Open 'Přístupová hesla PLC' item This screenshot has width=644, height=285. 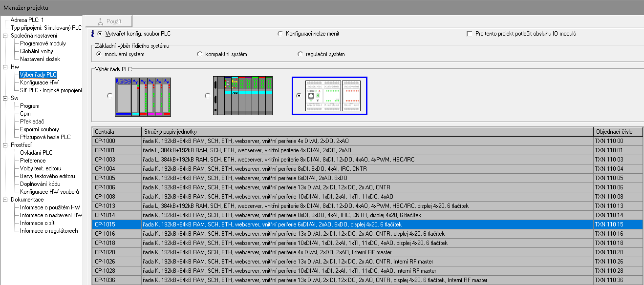click(x=45, y=137)
